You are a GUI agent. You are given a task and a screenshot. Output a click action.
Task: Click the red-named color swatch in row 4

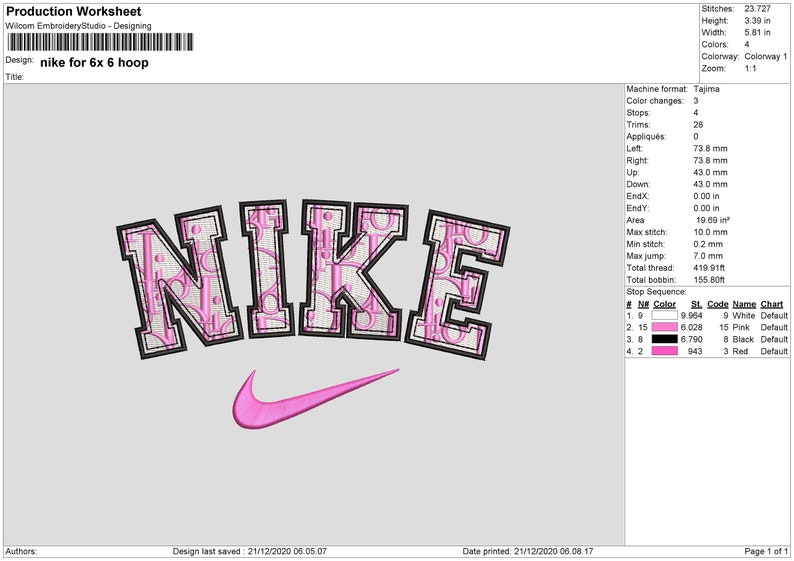click(x=664, y=351)
